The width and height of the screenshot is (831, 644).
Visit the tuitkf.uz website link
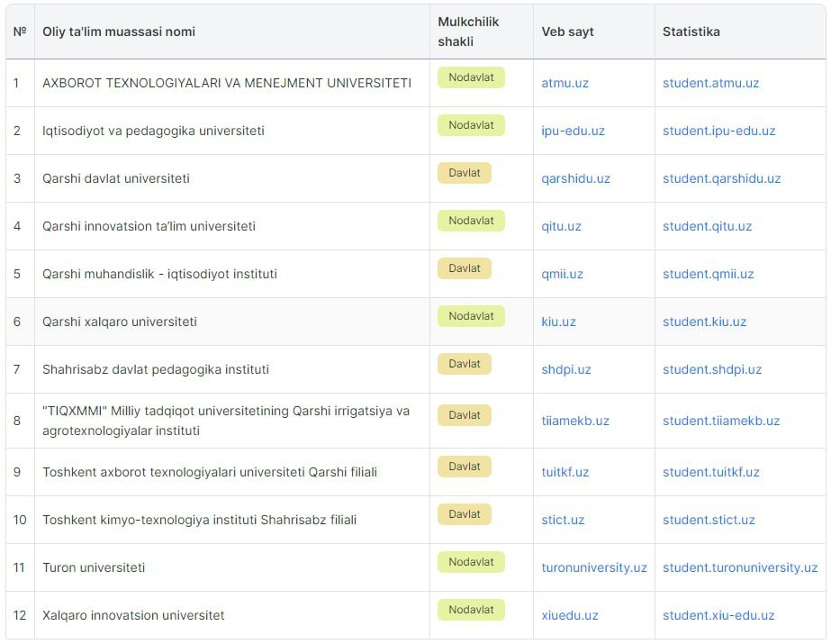(x=565, y=472)
